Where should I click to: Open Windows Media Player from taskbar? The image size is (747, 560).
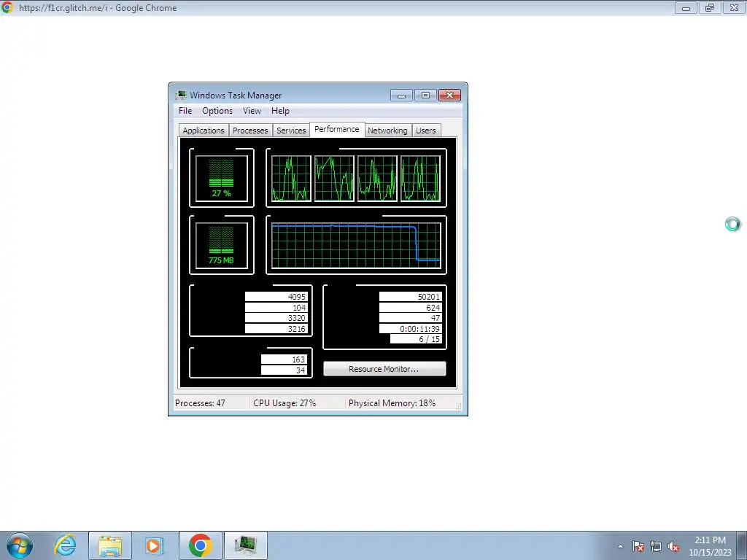click(x=155, y=545)
